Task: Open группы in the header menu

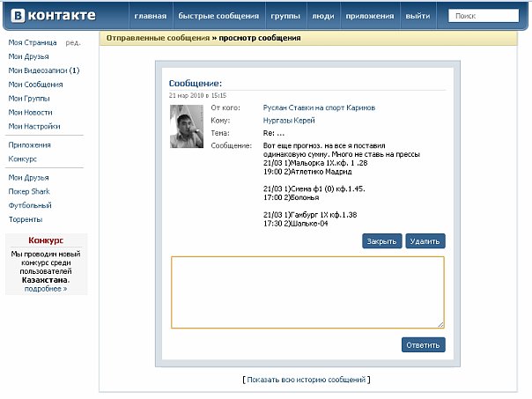Action: (286, 17)
